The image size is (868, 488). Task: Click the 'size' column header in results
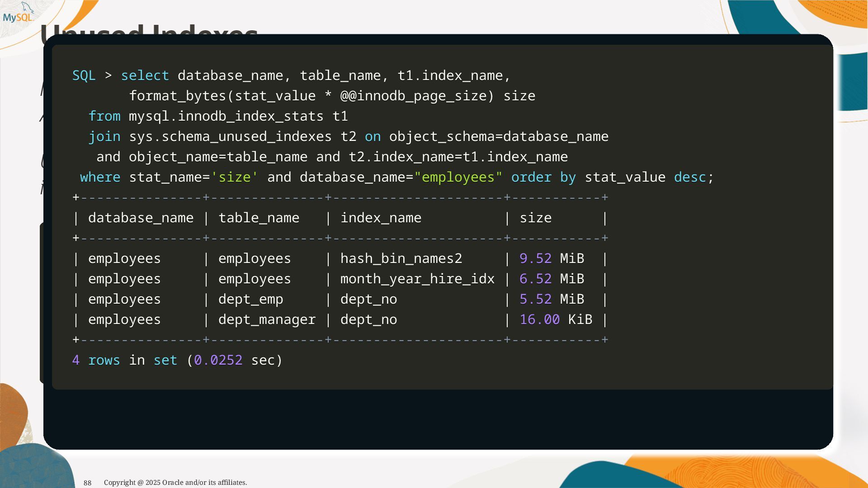535,218
